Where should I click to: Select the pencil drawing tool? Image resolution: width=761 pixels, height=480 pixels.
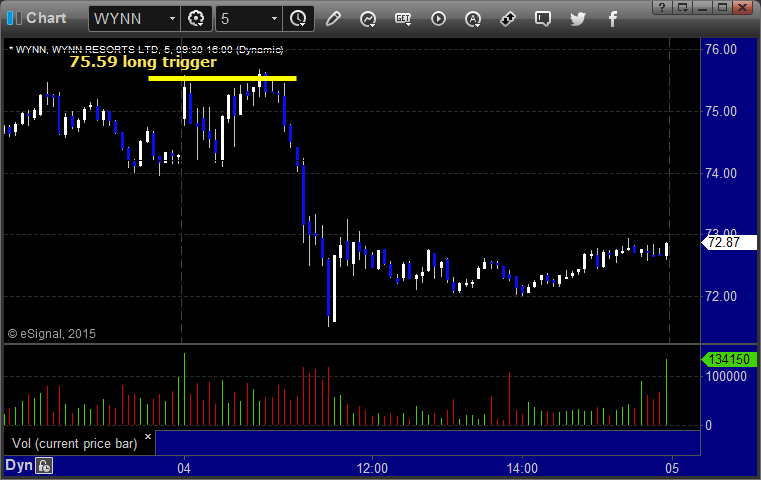[x=333, y=19]
